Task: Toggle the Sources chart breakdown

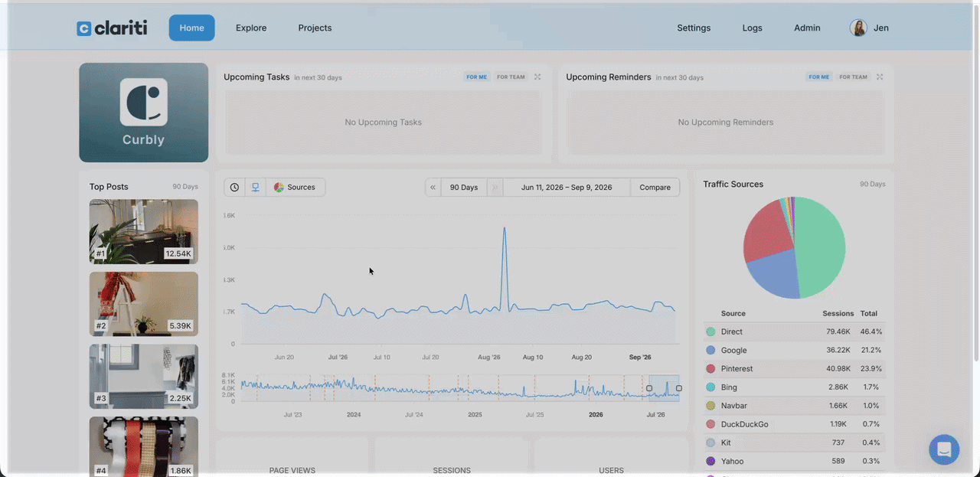Action: tap(296, 187)
